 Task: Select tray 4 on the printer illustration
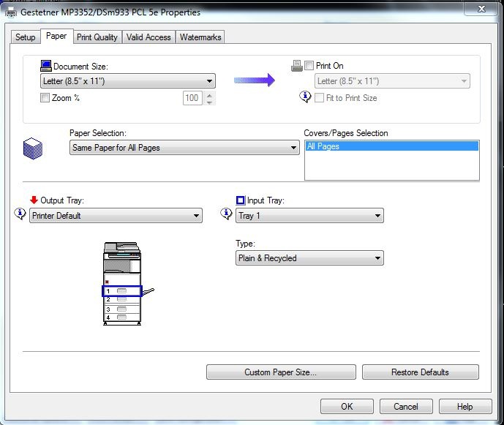[x=122, y=317]
